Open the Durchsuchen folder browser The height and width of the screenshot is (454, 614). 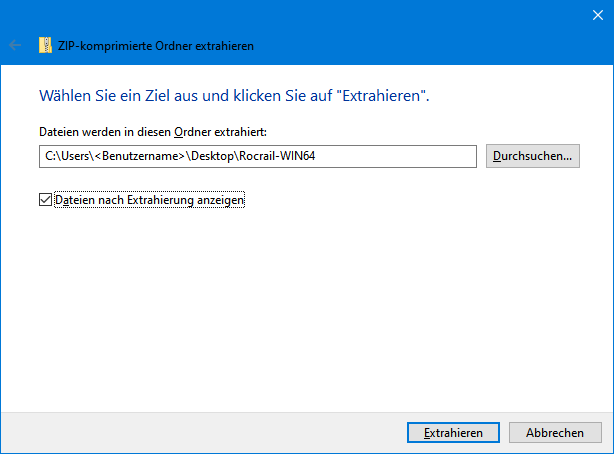click(533, 156)
